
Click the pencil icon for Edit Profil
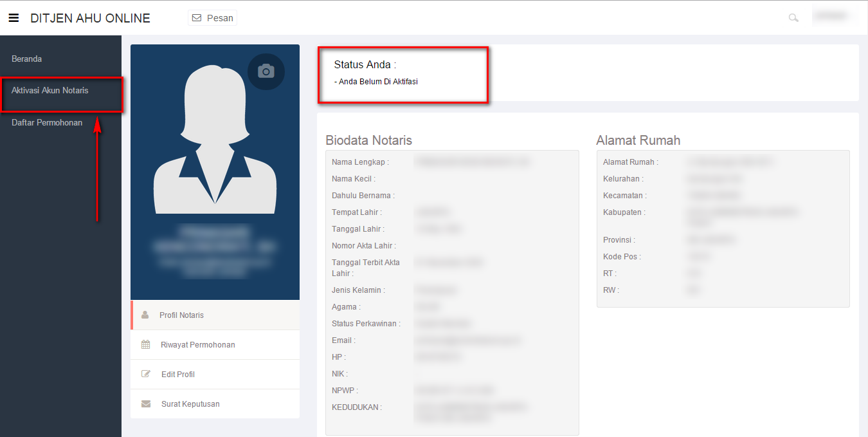click(x=146, y=375)
